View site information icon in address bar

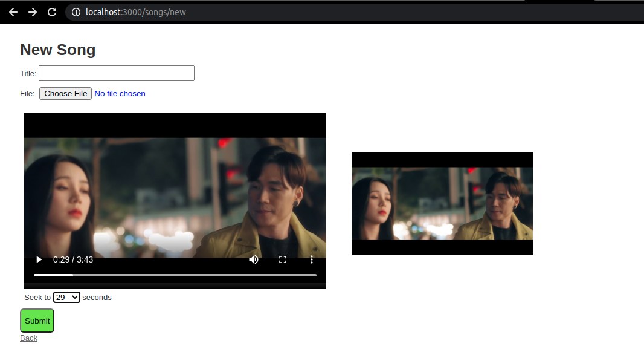pyautogui.click(x=76, y=12)
